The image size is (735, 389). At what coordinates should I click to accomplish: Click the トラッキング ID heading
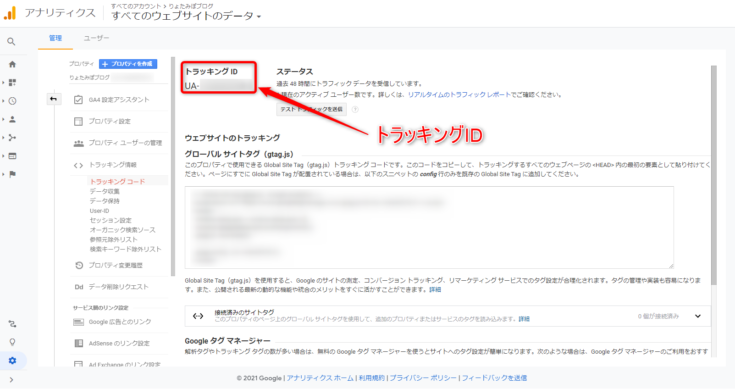tap(211, 72)
